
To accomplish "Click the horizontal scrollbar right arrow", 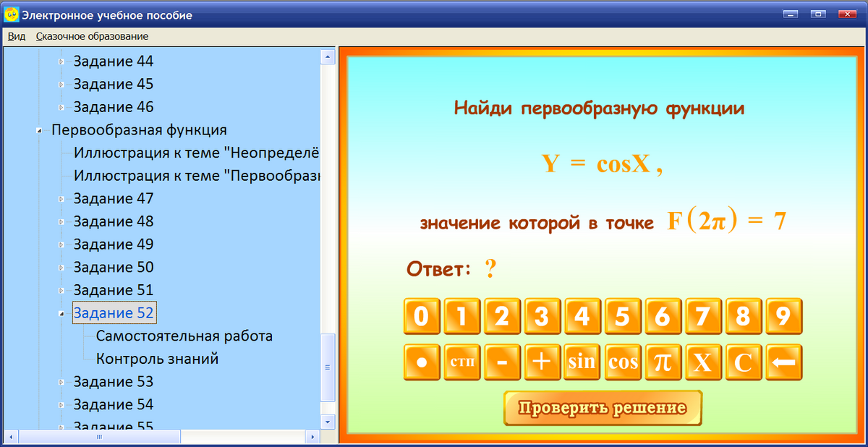I will click(x=312, y=436).
